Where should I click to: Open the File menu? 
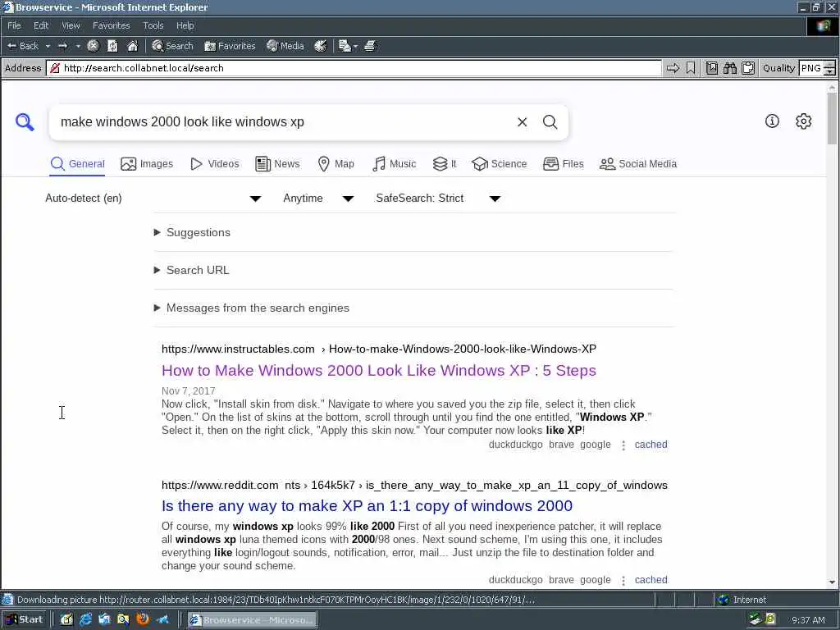coord(14,25)
